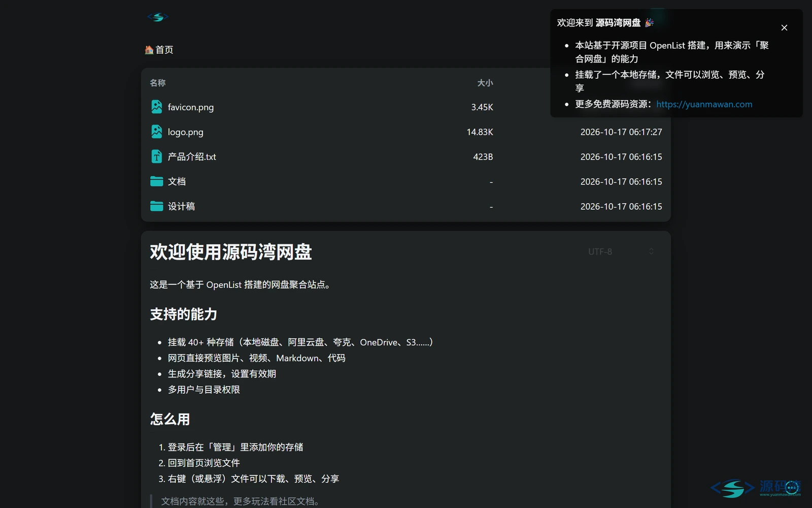
Task: Click the 欢迎来到 源码湾网盘 notification title
Action: coord(605,23)
